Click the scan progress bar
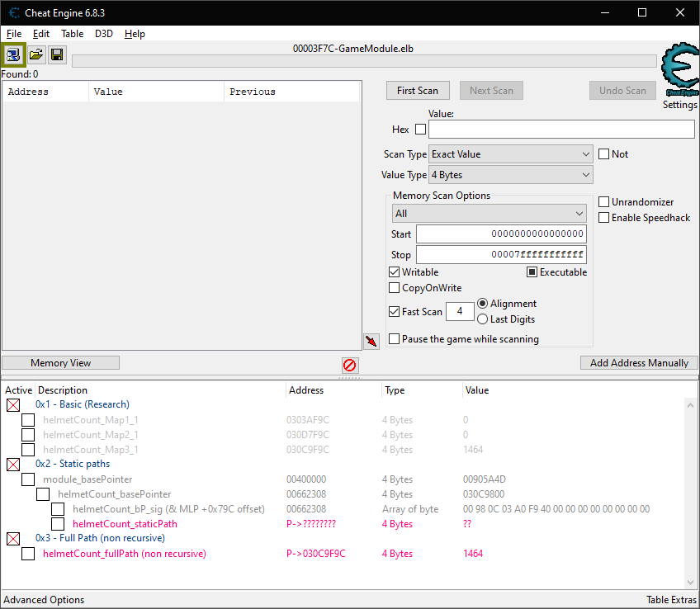Screen dimensions: 700x609 click(x=364, y=61)
